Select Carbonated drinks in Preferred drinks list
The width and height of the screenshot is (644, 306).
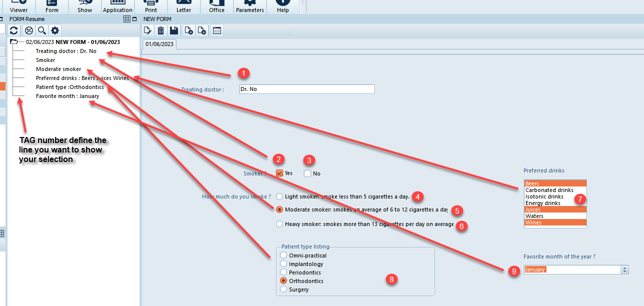click(549, 190)
